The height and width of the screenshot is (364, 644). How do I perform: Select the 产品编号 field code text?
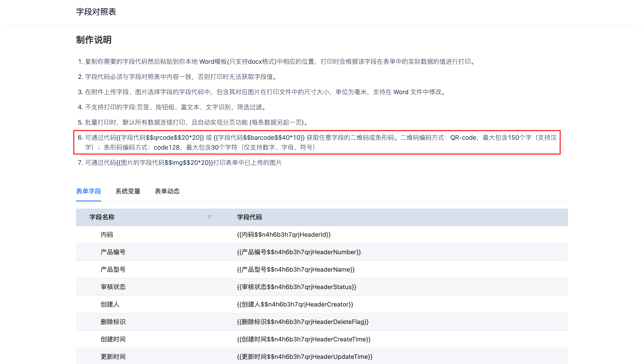point(299,252)
